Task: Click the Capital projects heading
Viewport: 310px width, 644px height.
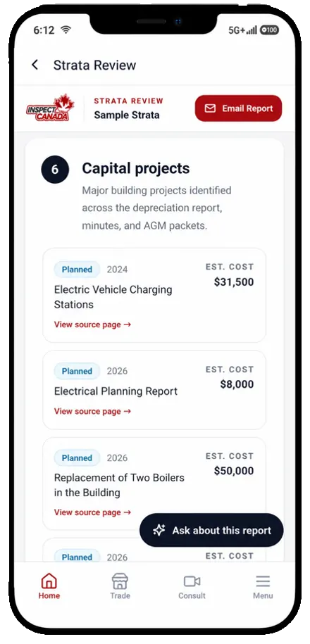Action: 136,168
